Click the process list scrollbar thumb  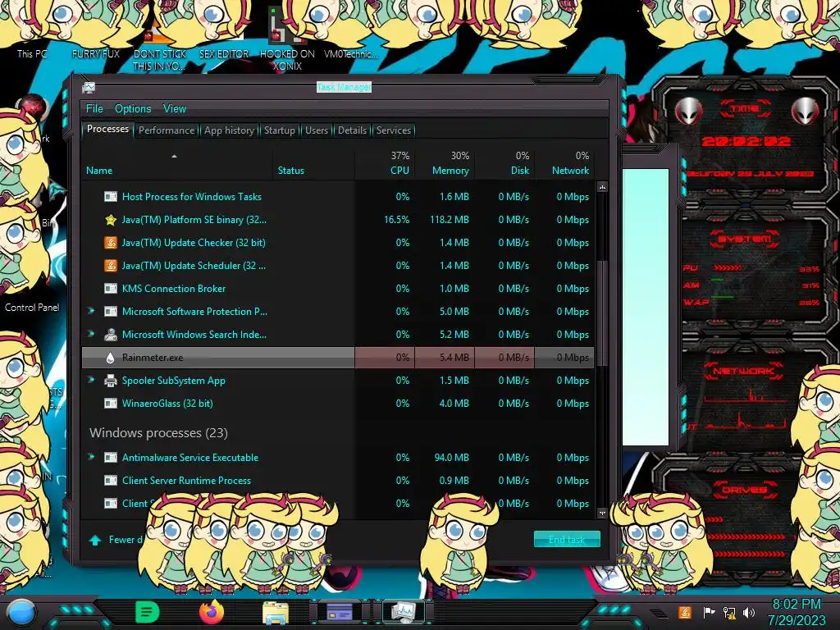tap(602, 313)
